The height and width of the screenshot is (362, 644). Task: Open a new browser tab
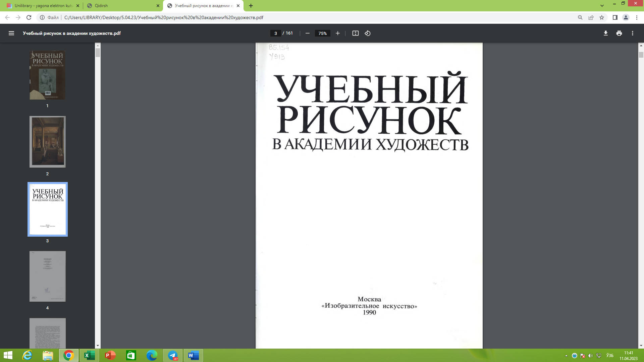point(251,6)
